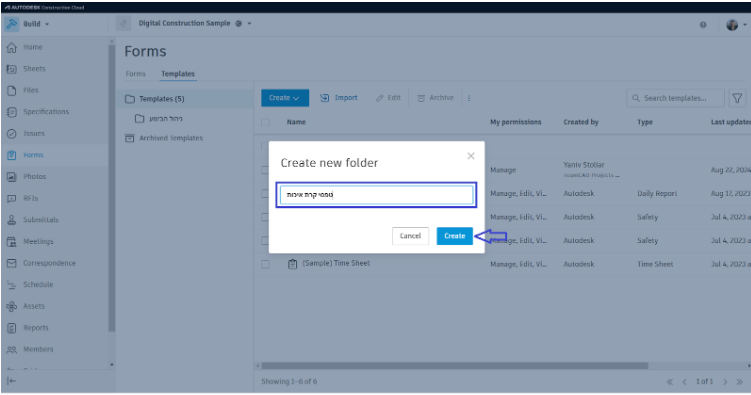The width and height of the screenshot is (751, 395).
Task: Go to the last page
Action: pyautogui.click(x=740, y=382)
